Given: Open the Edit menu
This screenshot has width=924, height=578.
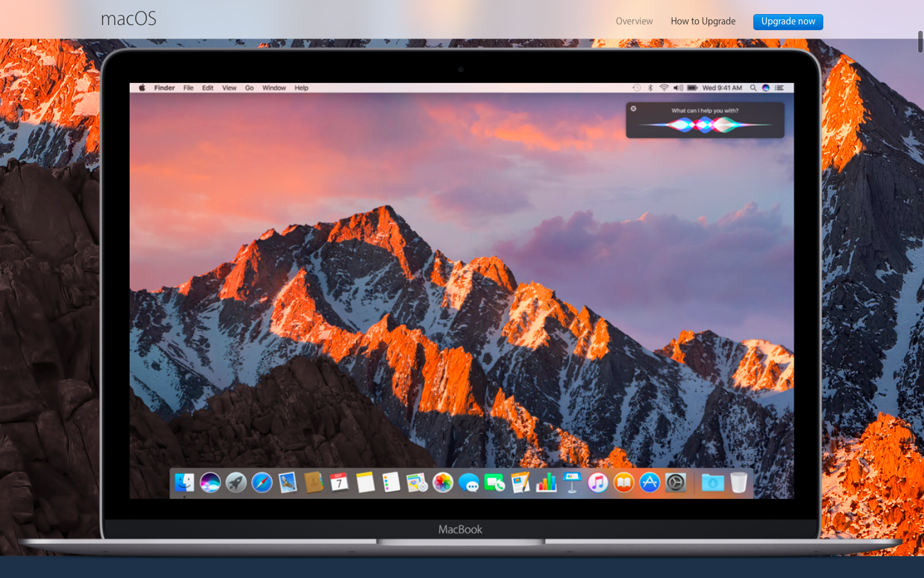Looking at the screenshot, I should 208,88.
